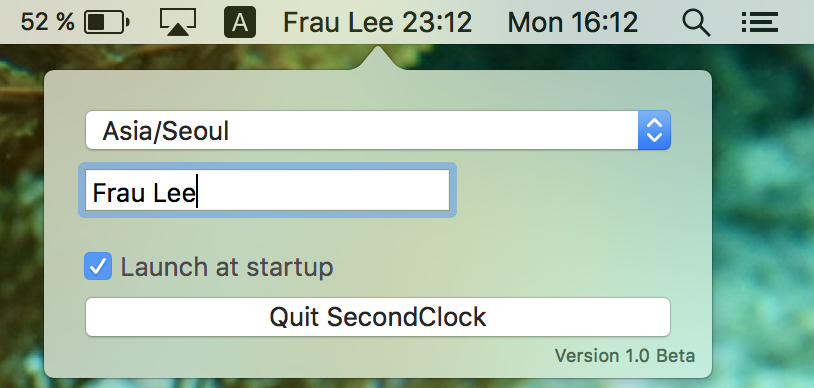Click the input source A icon
This screenshot has width=814, height=388.
(x=240, y=22)
